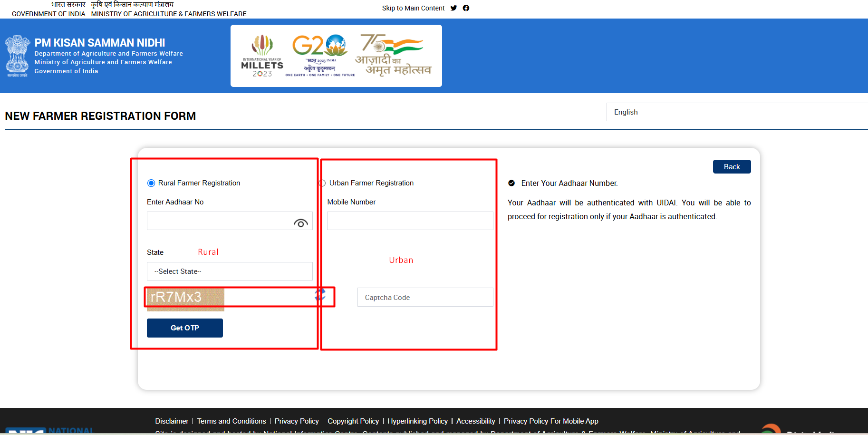Focus the Mobile Number field
868x435 pixels.
coord(410,221)
